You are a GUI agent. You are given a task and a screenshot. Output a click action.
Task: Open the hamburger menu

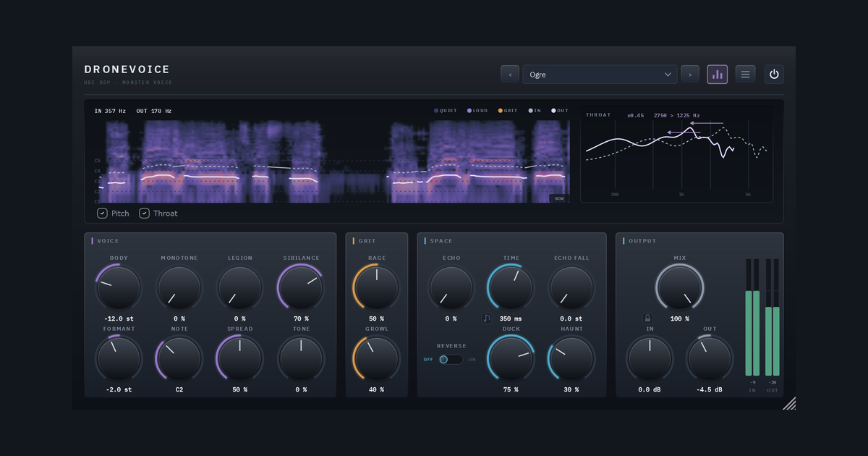(x=746, y=75)
